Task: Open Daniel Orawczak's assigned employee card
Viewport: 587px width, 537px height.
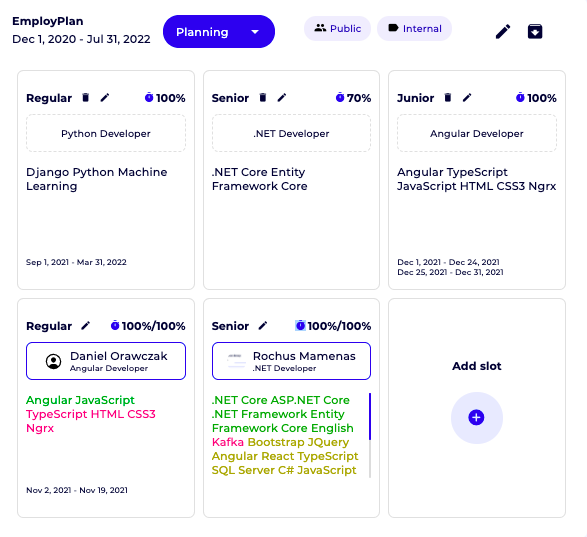Action: pos(106,361)
